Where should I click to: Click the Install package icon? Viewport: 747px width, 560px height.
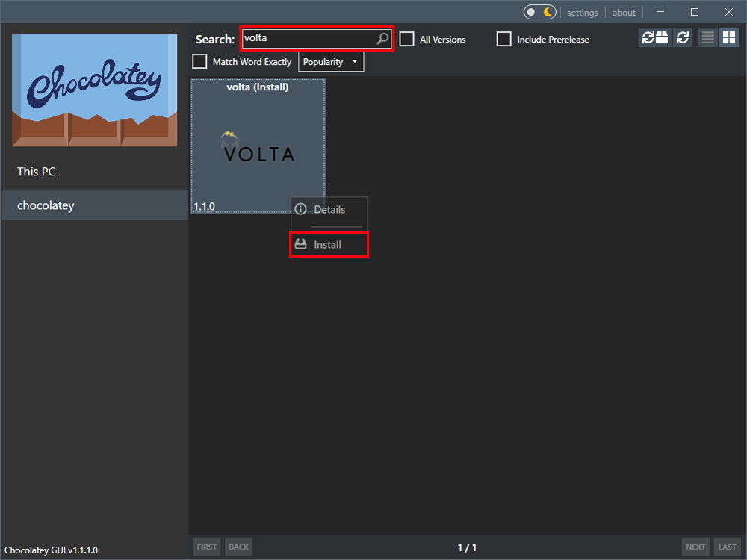coord(301,244)
